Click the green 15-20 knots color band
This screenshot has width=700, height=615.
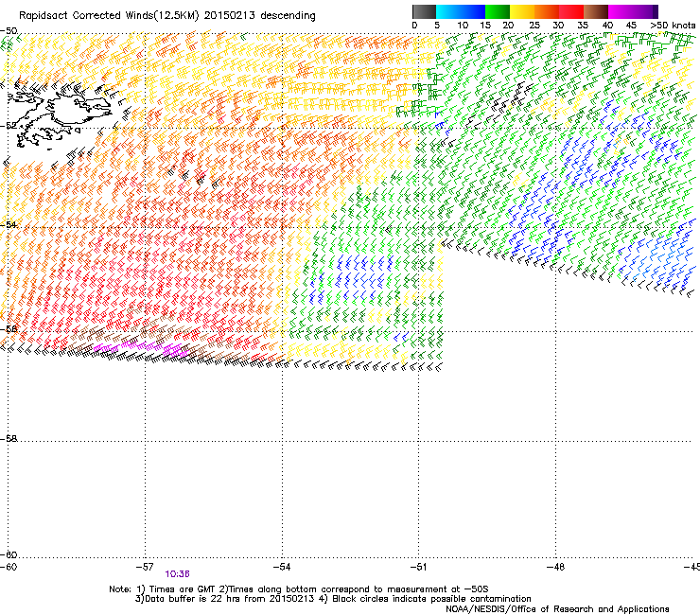coord(498,11)
